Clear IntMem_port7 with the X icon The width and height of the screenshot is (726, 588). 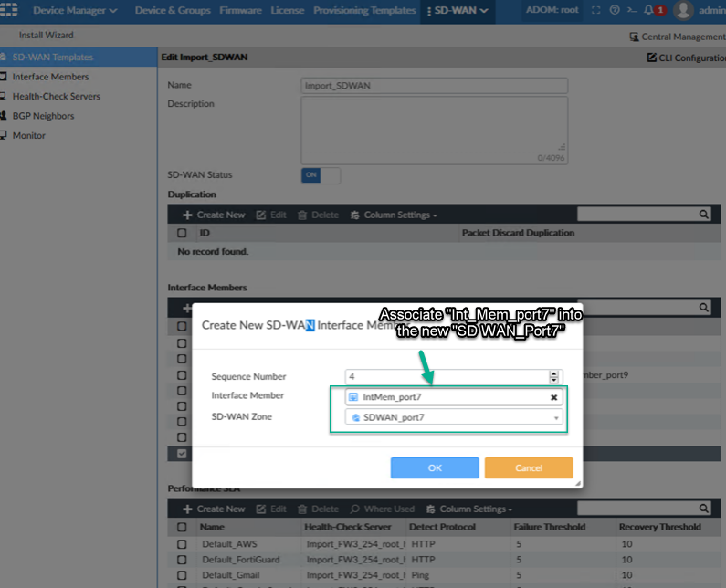pyautogui.click(x=553, y=397)
